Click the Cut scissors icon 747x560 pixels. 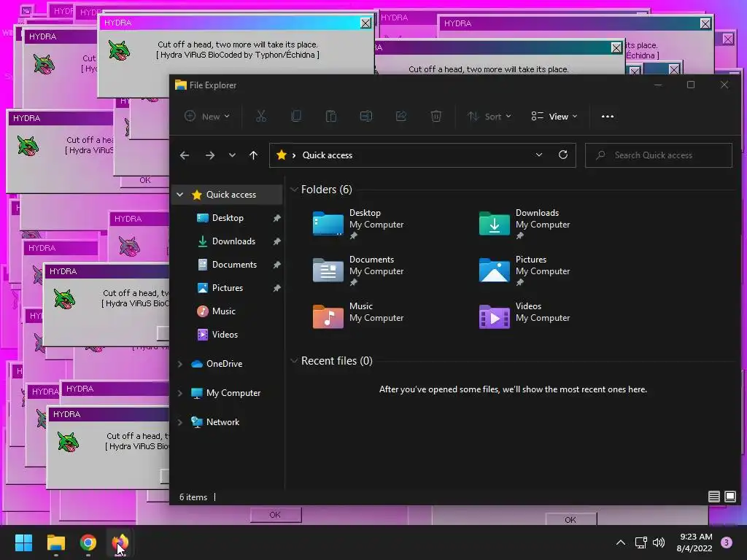[x=261, y=116]
